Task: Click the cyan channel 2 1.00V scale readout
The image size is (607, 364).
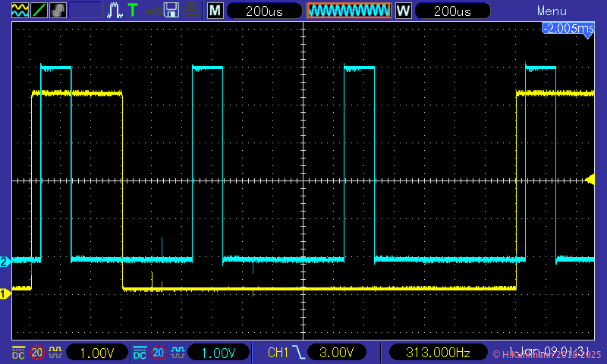Action: [x=219, y=353]
